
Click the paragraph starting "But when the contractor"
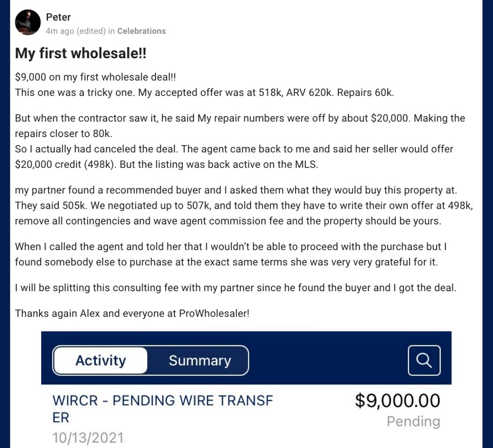pyautogui.click(x=240, y=126)
